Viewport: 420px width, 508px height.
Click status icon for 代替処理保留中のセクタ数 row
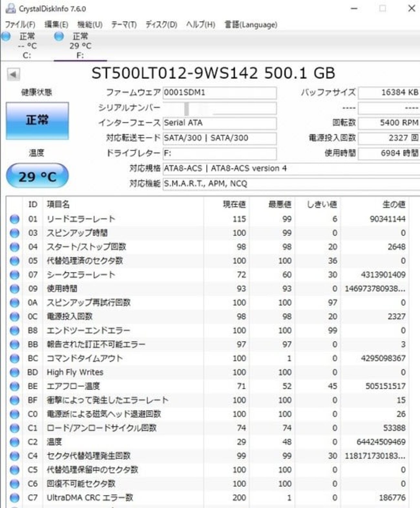click(15, 470)
